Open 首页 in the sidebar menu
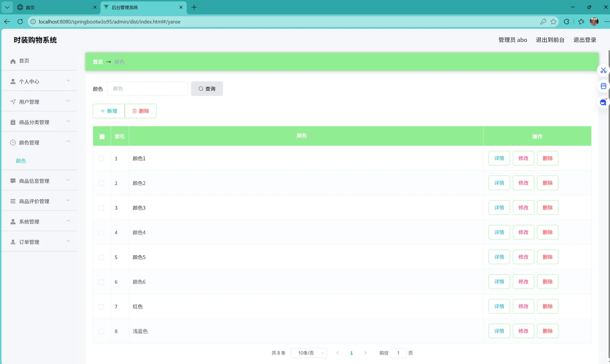 [x=39, y=61]
